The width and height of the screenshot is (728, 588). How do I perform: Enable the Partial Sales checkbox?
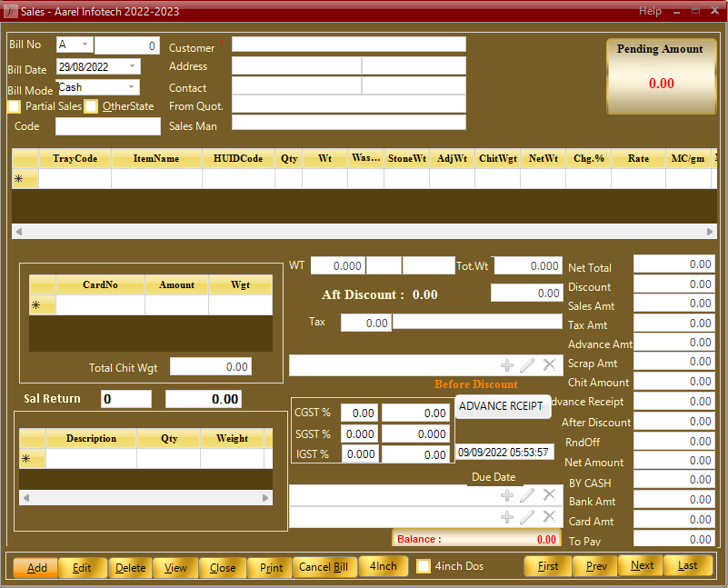pos(15,106)
